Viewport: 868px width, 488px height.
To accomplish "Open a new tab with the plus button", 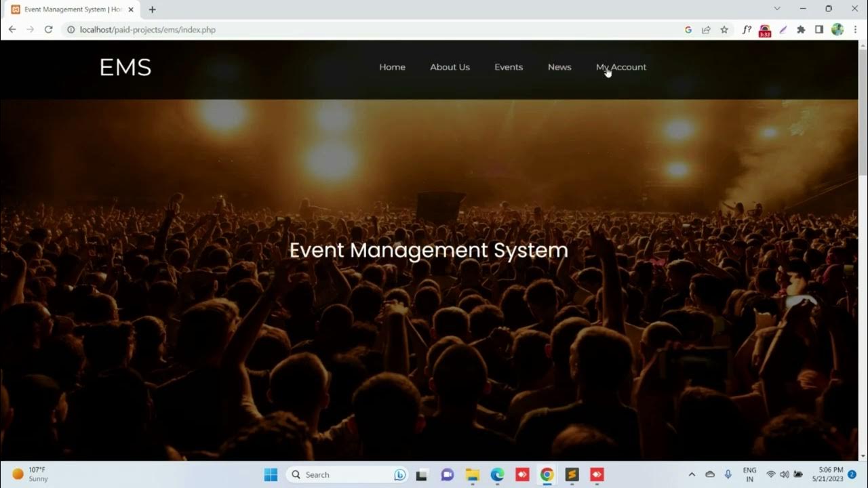I will click(x=152, y=9).
